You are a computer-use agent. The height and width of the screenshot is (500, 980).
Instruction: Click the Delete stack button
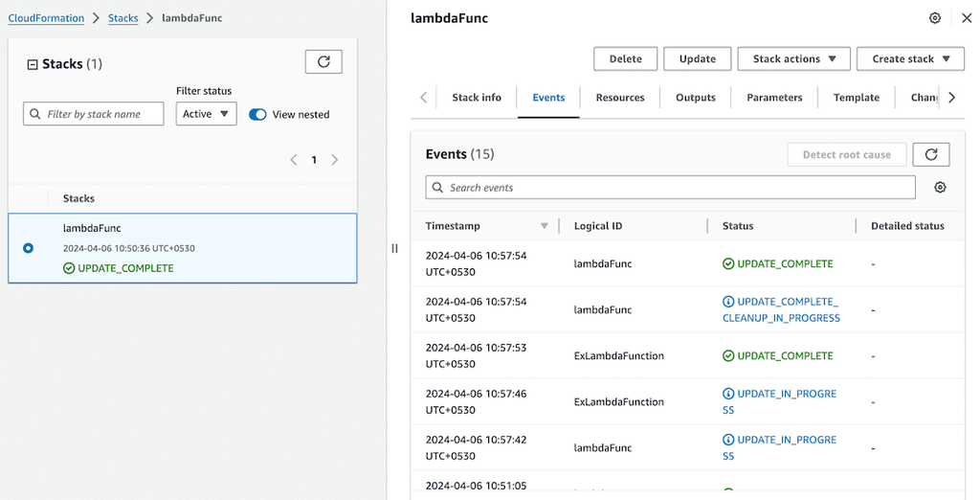tap(625, 58)
